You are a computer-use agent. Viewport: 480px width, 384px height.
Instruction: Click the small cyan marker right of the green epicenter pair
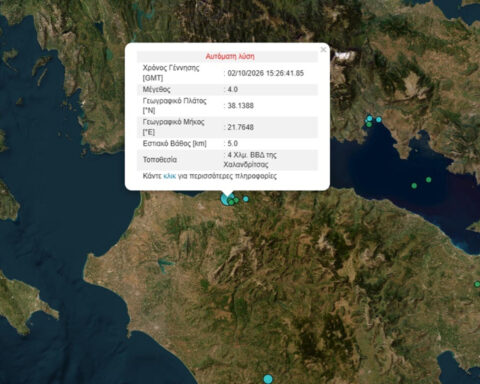tap(246, 199)
